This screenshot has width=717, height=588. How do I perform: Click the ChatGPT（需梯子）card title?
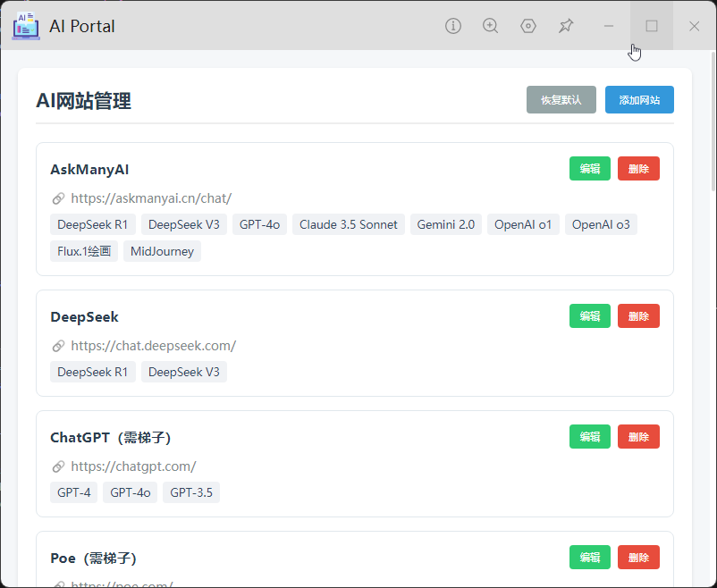(111, 438)
